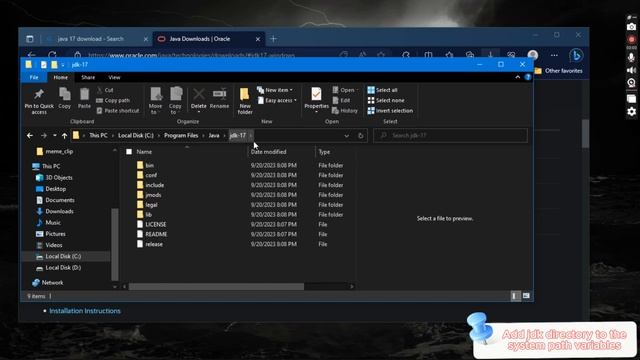
Task: Click Select all in ribbon
Action: 382,90
